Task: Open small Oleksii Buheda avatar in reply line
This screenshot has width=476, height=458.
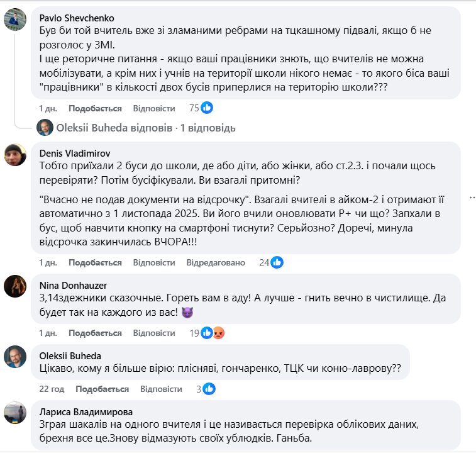Action: tap(45, 128)
